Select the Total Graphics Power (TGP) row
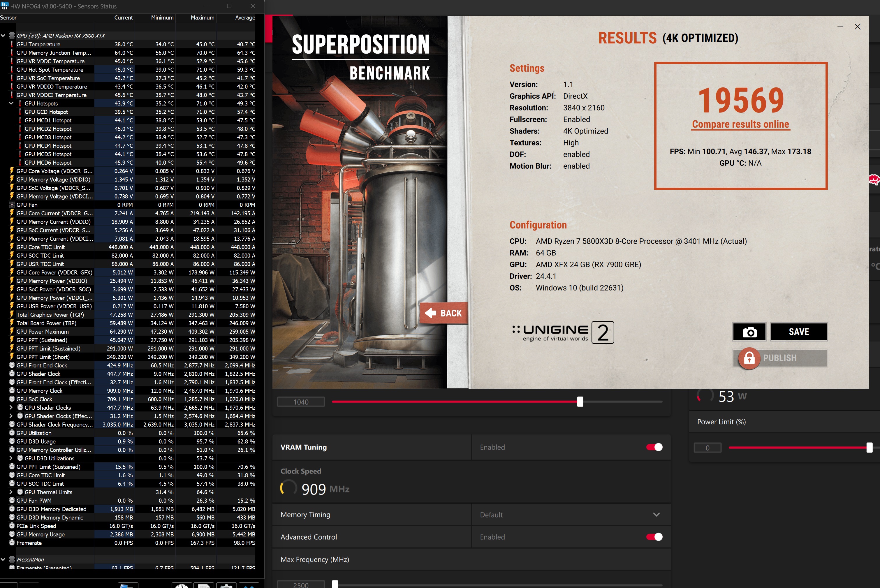The width and height of the screenshot is (880, 588). pyautogui.click(x=127, y=315)
